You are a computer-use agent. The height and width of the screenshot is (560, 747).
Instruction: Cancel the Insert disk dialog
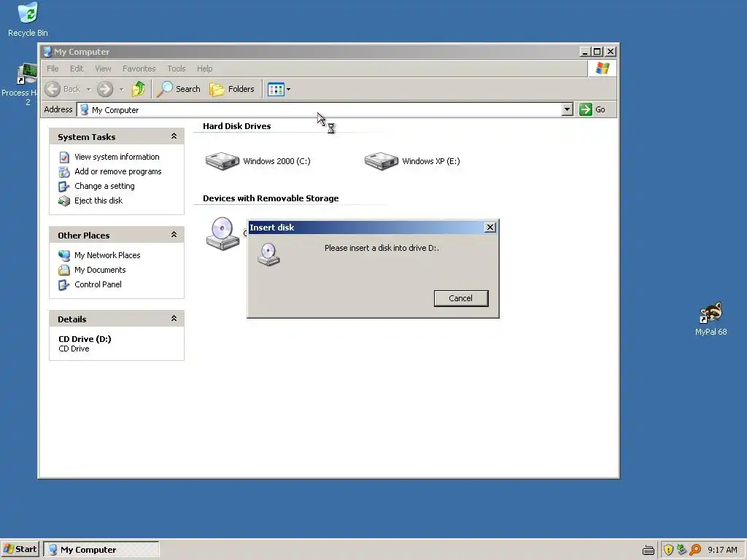[461, 298]
